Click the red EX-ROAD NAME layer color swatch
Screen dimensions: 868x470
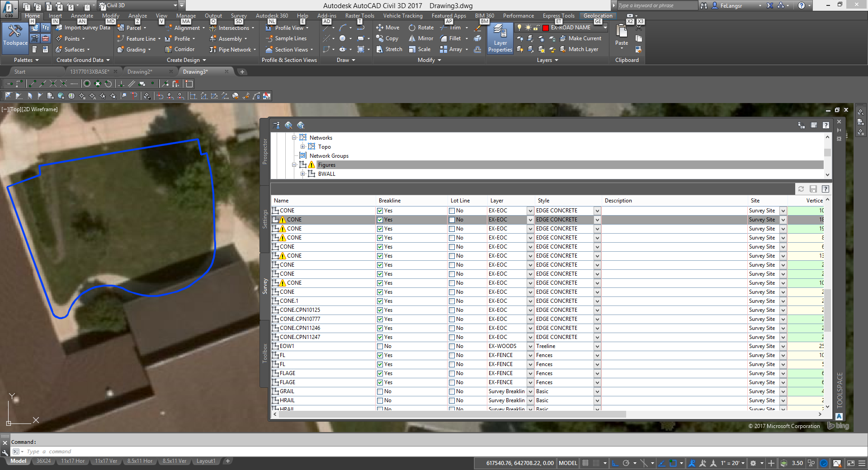point(545,28)
